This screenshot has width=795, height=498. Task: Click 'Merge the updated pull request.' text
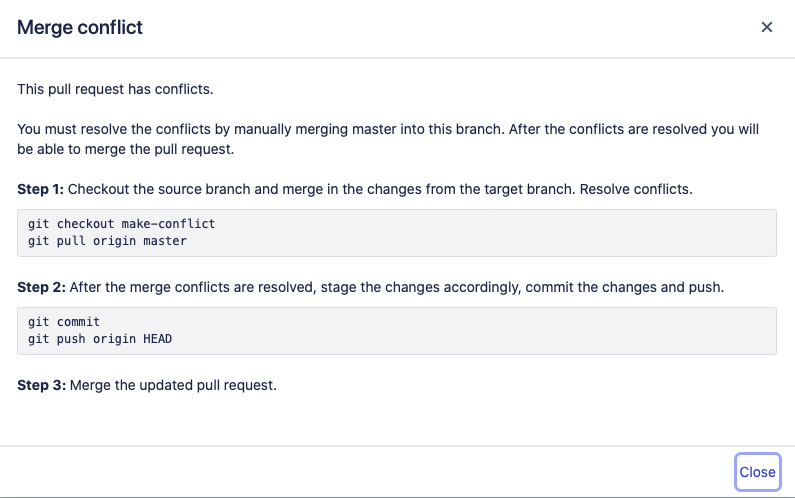pos(173,385)
